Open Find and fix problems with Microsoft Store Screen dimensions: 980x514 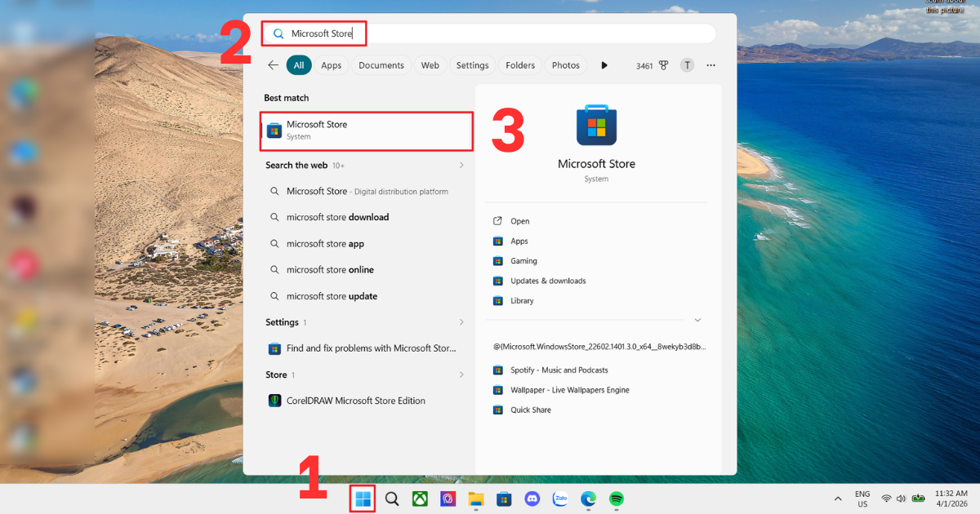pos(367,348)
